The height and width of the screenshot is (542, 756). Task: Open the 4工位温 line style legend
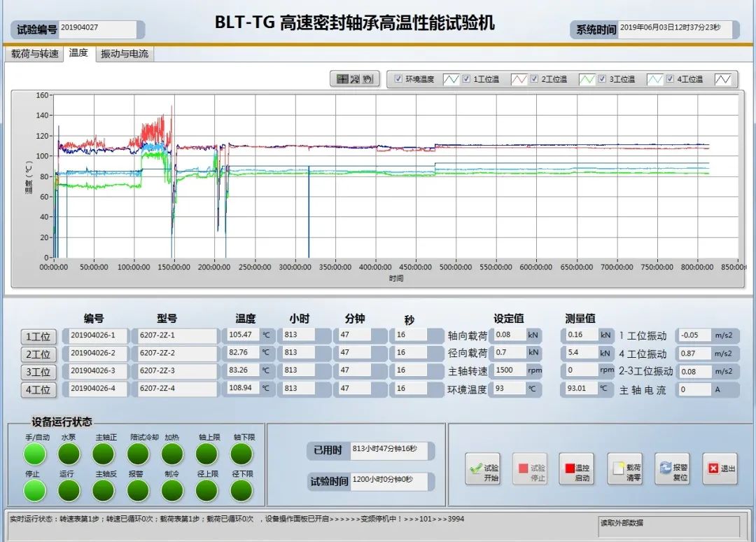click(723, 79)
